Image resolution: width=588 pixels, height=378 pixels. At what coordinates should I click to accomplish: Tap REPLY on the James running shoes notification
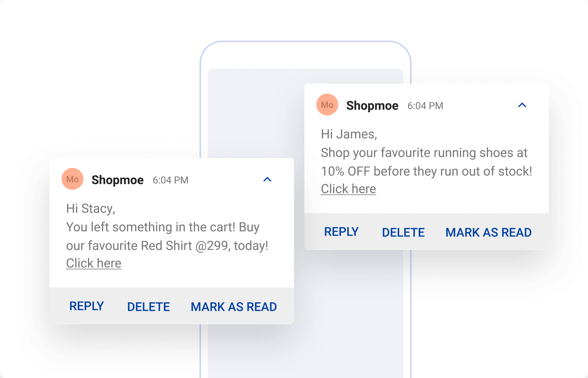[x=341, y=232]
